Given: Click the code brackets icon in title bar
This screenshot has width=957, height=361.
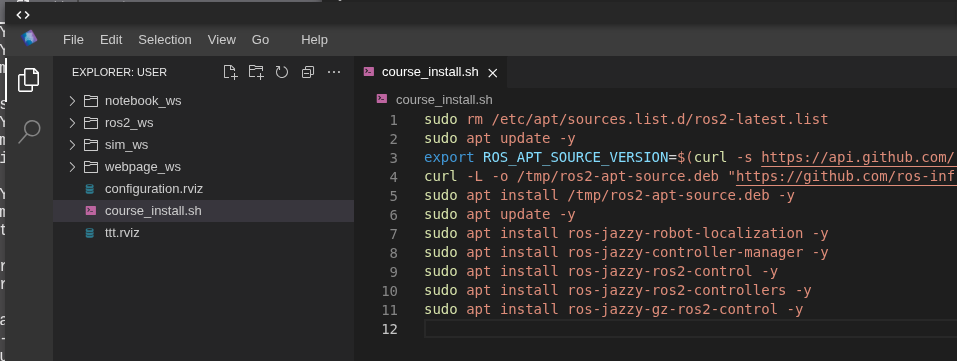Looking at the screenshot, I should [x=23, y=15].
